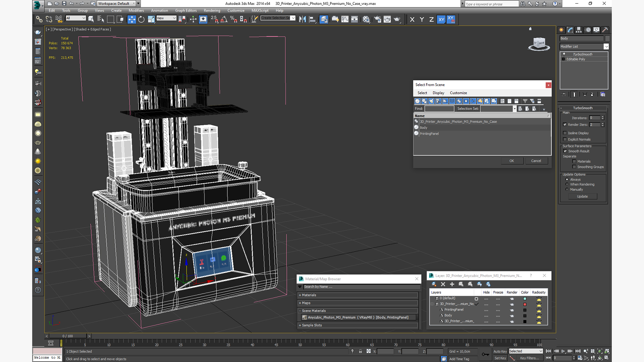Open the Hierarchy command panel tab

579,30
